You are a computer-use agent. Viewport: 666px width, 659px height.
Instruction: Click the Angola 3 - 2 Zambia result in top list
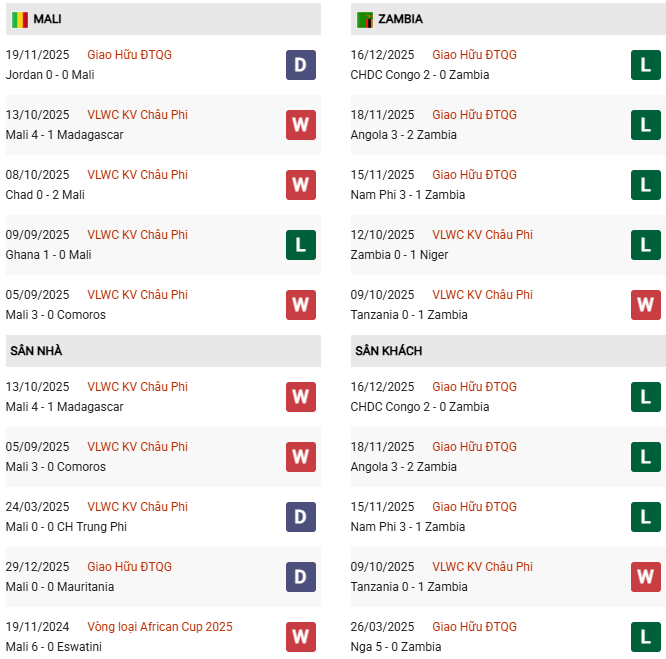[x=403, y=135]
